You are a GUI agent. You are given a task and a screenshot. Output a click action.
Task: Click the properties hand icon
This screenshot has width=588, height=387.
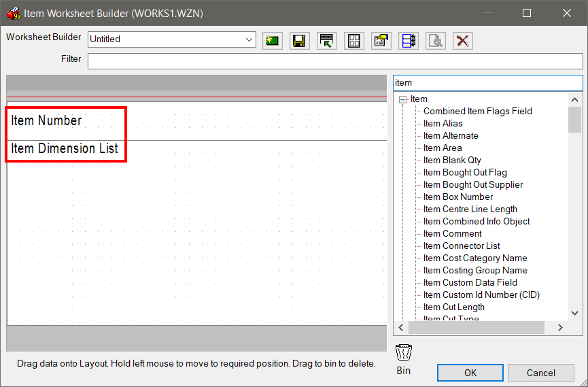[381, 41]
